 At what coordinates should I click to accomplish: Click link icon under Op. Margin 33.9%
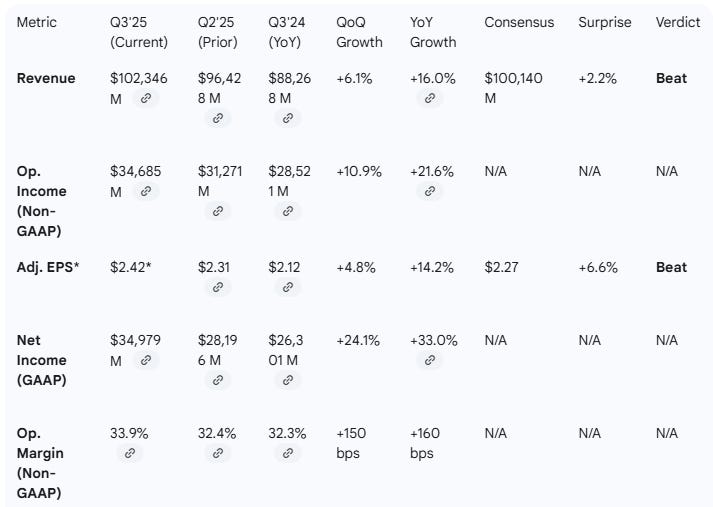[x=129, y=453]
